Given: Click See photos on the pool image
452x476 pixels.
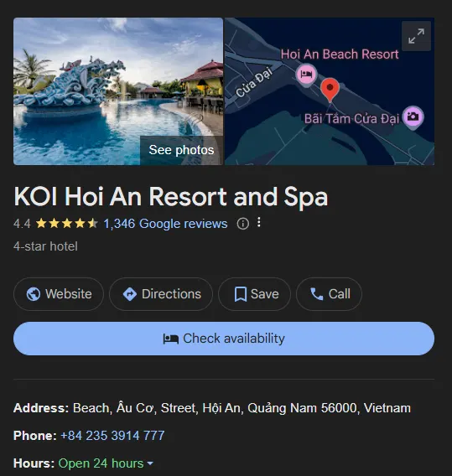Looking at the screenshot, I should [181, 150].
